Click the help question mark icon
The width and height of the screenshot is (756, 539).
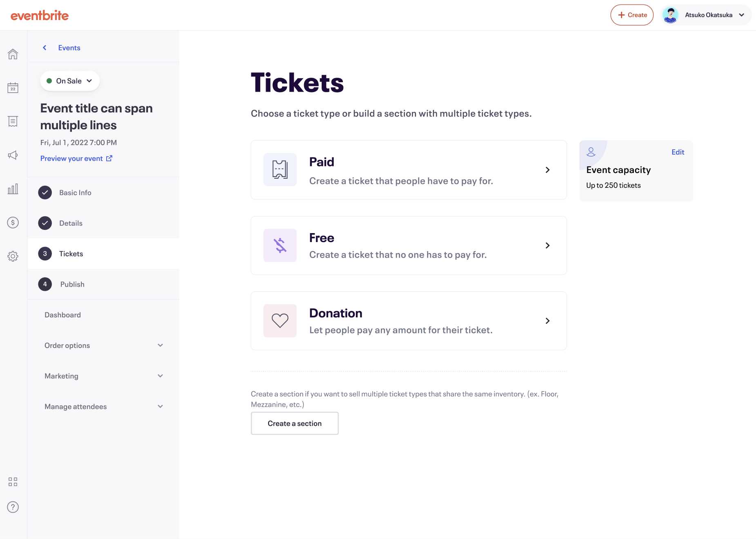(13, 507)
